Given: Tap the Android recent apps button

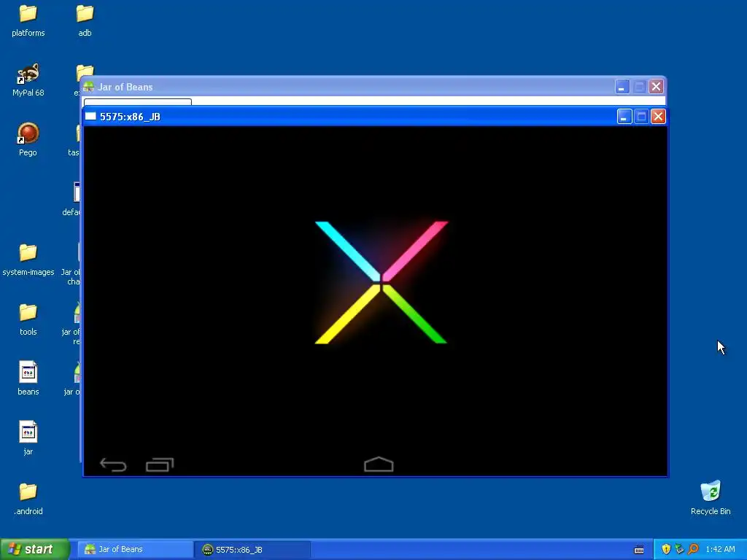Looking at the screenshot, I should [x=160, y=464].
